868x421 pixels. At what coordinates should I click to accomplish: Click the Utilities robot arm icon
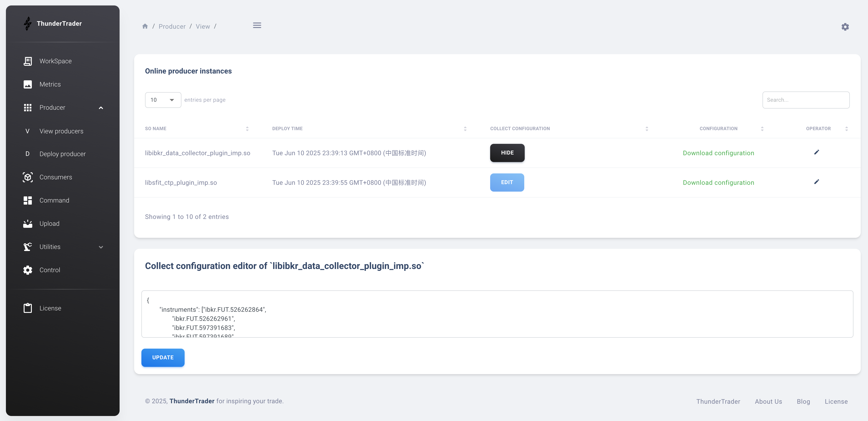tap(28, 247)
